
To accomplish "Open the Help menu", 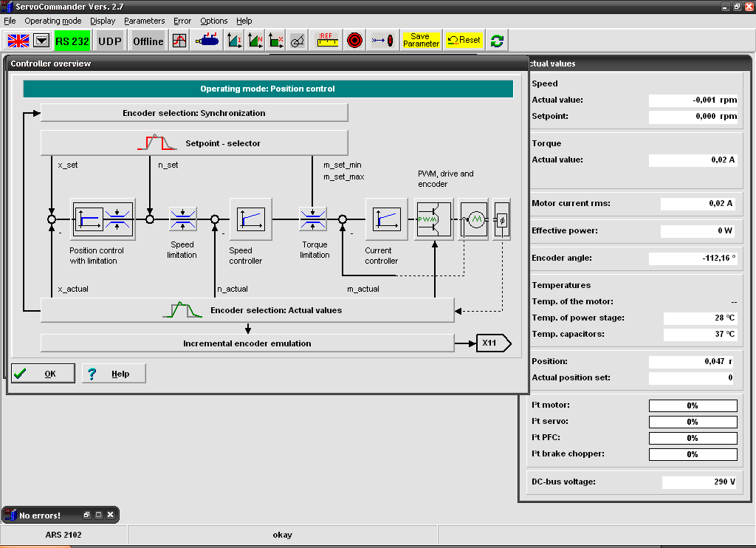I will pyautogui.click(x=244, y=21).
